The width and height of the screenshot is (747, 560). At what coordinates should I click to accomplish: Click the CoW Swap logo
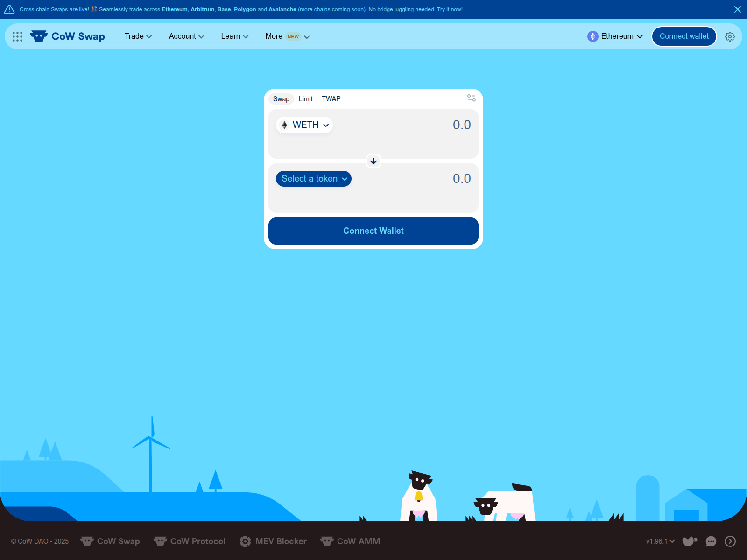[x=68, y=36]
